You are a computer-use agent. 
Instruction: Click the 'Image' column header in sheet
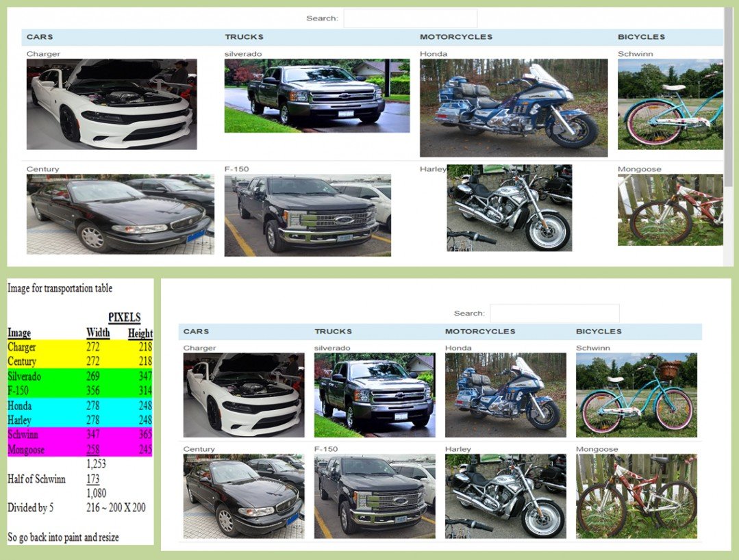click(19, 333)
